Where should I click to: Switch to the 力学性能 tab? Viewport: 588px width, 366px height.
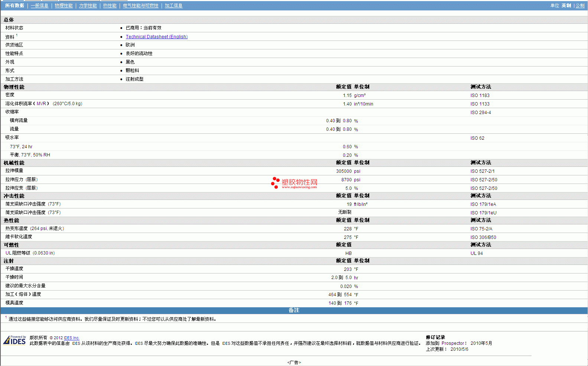(88, 6)
